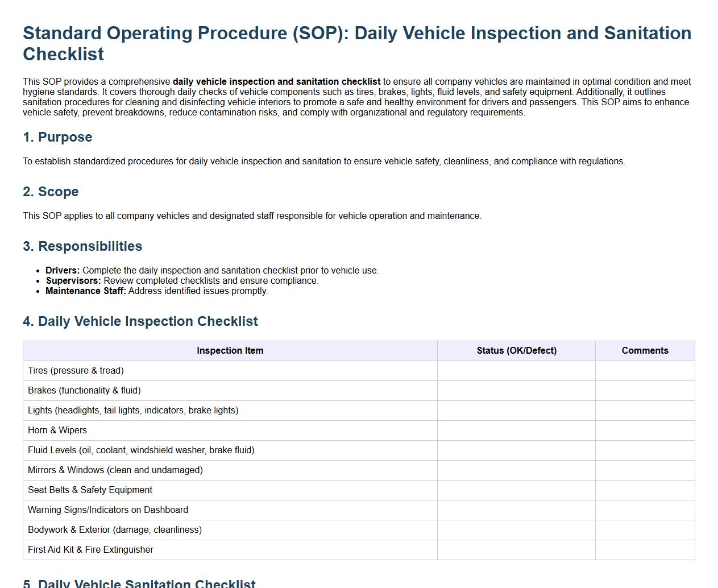Click the 'Horn & Wipers' inspection item
This screenshot has height=588, width=718.
point(57,430)
